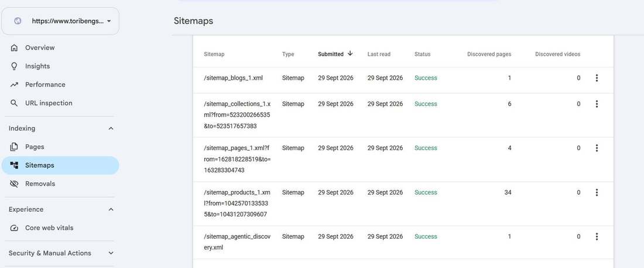This screenshot has width=644, height=268.
Task: Click the Removals crossed-eye icon
Action: tap(15, 184)
